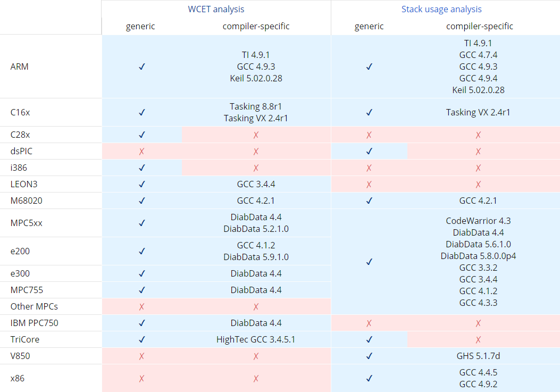Click the Tasking 8.8r1 entry
Image resolution: width=560 pixels, height=392 pixels.
[x=256, y=106]
